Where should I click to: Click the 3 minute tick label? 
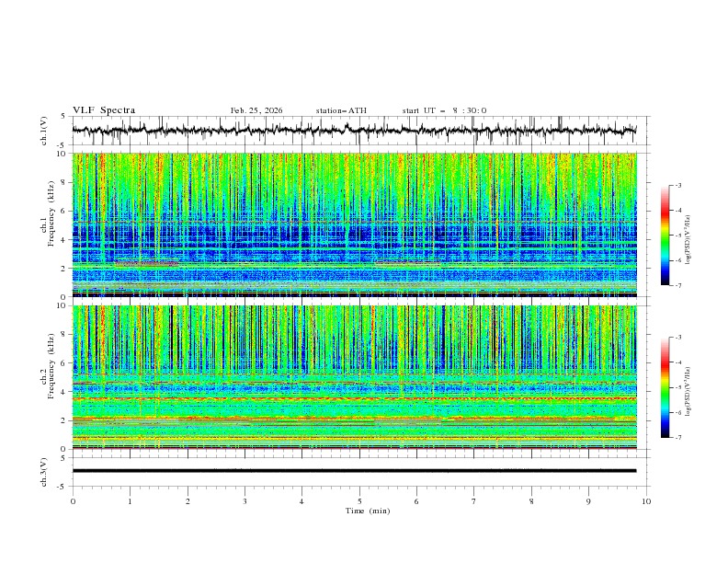click(245, 502)
